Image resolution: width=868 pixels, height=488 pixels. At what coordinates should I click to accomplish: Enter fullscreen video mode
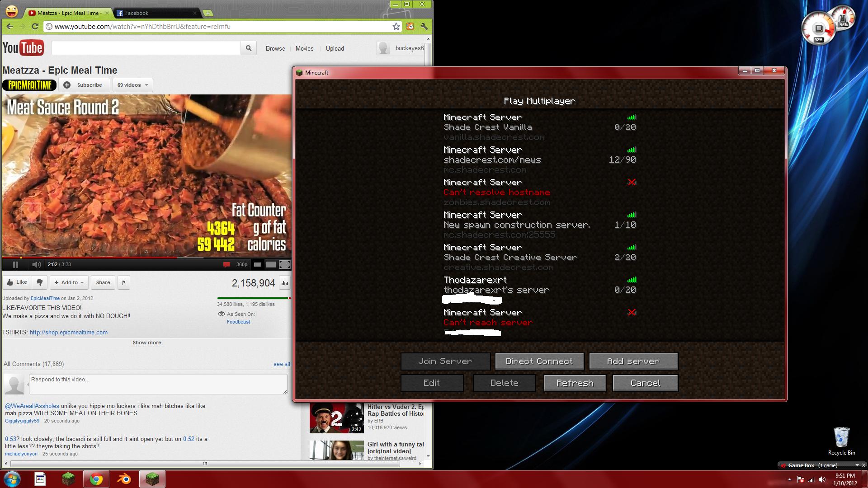point(284,264)
